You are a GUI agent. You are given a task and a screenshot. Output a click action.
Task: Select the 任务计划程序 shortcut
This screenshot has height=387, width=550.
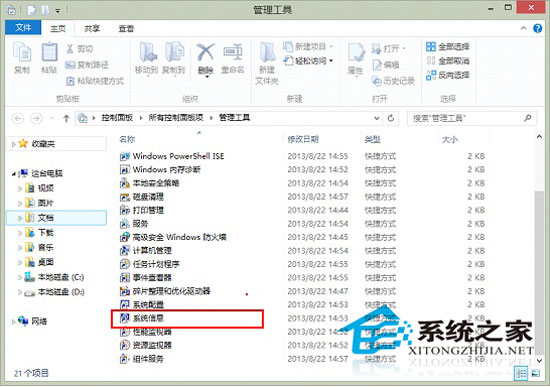click(x=149, y=264)
